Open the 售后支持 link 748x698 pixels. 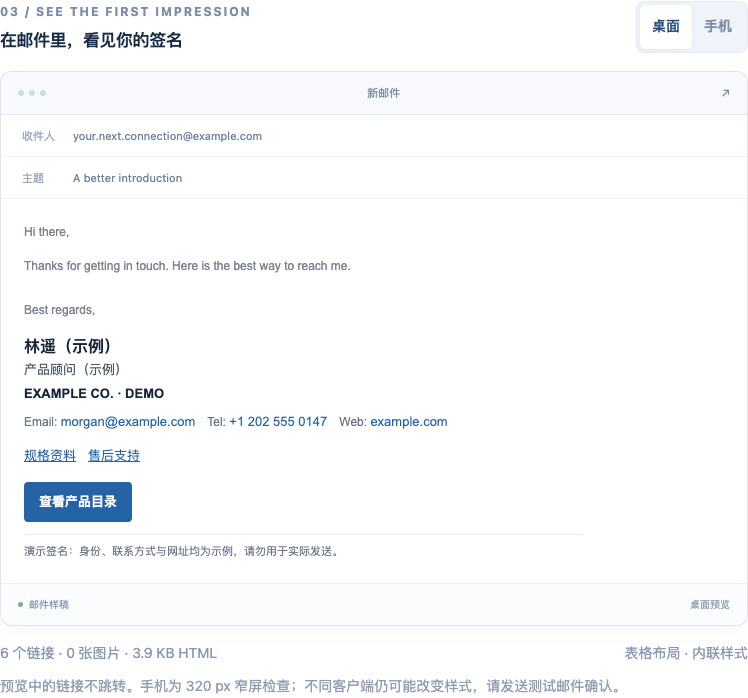(x=114, y=456)
